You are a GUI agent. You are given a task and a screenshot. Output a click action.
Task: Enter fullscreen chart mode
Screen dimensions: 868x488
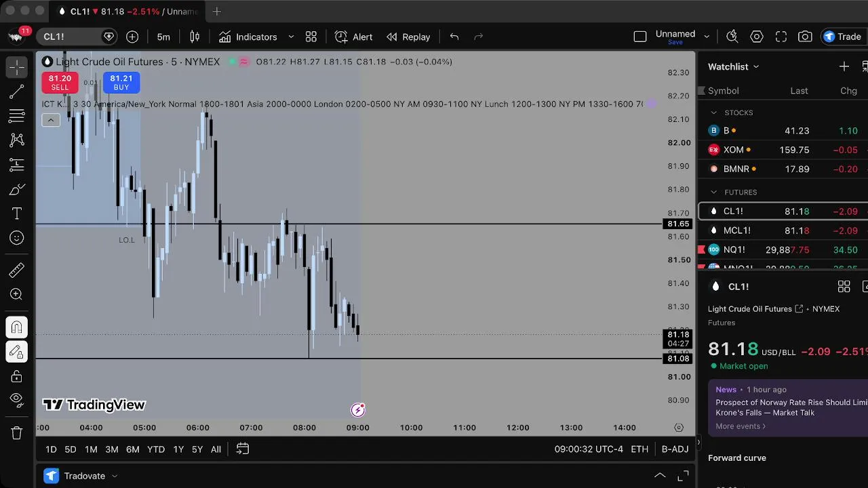781,37
